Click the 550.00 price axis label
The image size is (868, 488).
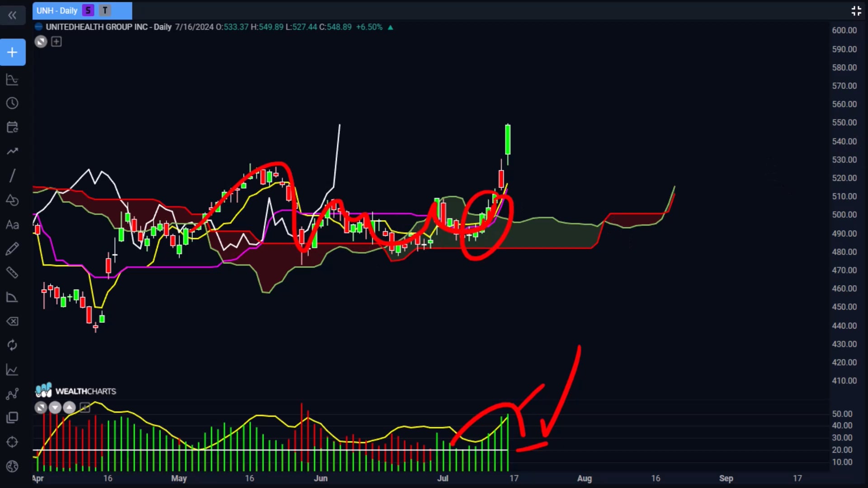point(844,122)
